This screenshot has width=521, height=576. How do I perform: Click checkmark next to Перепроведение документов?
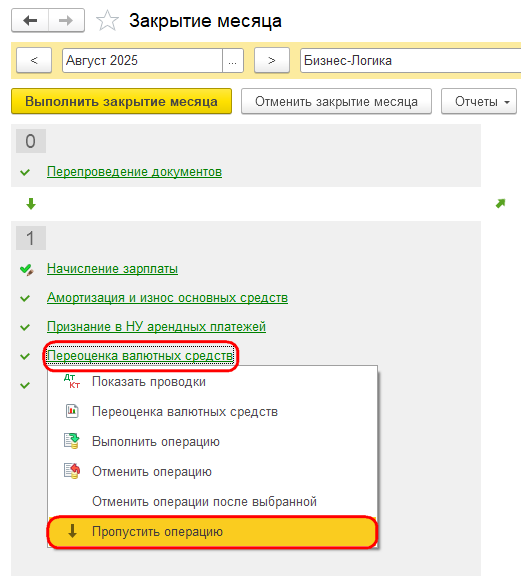pos(25,172)
